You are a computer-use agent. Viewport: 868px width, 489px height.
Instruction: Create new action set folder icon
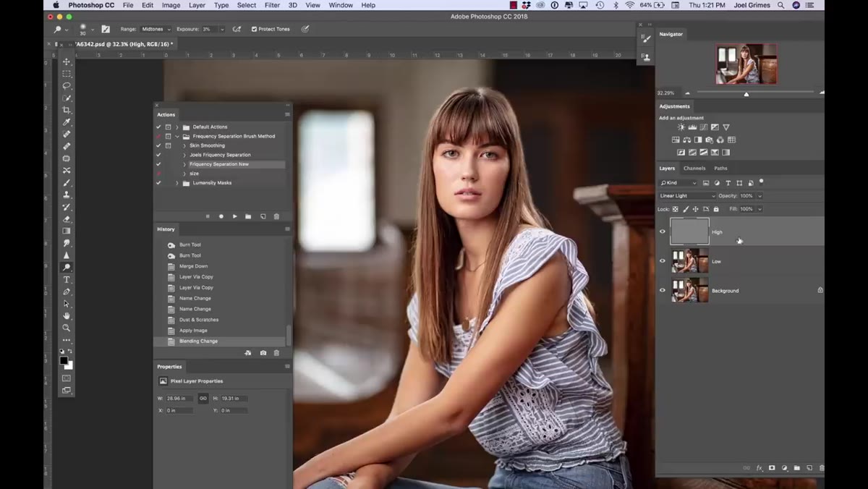coord(248,216)
